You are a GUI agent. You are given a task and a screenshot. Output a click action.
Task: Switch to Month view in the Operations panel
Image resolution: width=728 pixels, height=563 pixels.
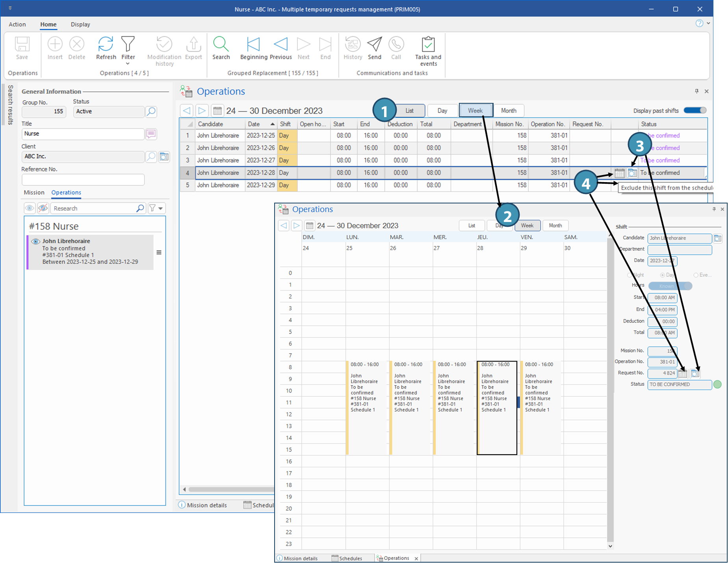click(508, 110)
